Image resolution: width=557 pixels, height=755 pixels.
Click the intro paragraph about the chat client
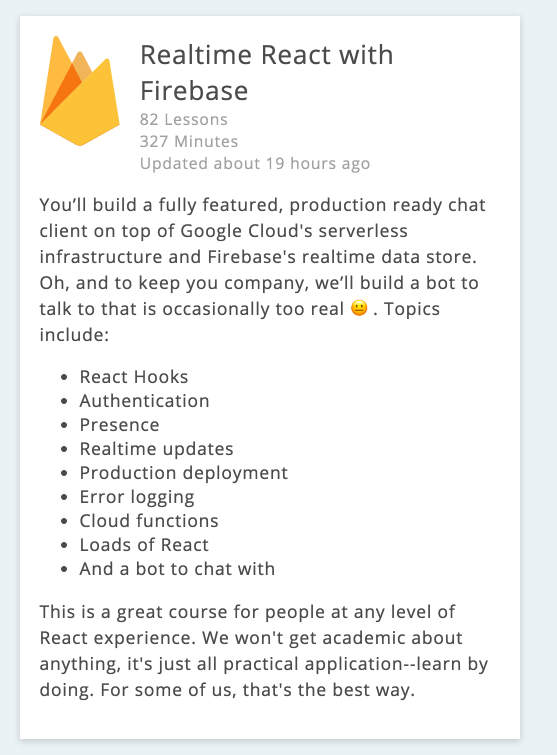263,270
